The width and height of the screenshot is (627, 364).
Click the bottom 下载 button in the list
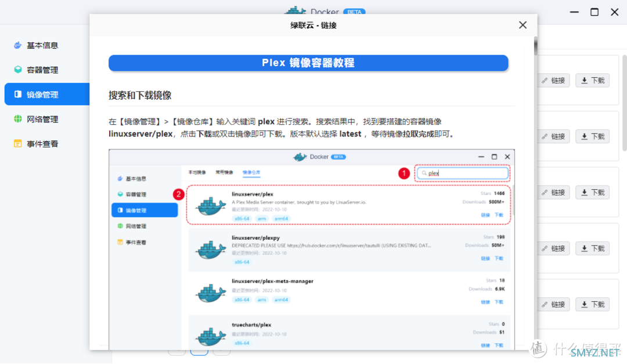coord(593,304)
